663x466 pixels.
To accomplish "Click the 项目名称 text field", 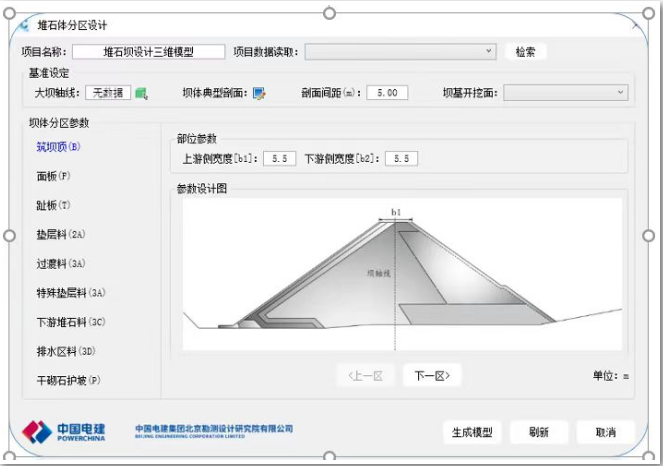I will (148, 52).
